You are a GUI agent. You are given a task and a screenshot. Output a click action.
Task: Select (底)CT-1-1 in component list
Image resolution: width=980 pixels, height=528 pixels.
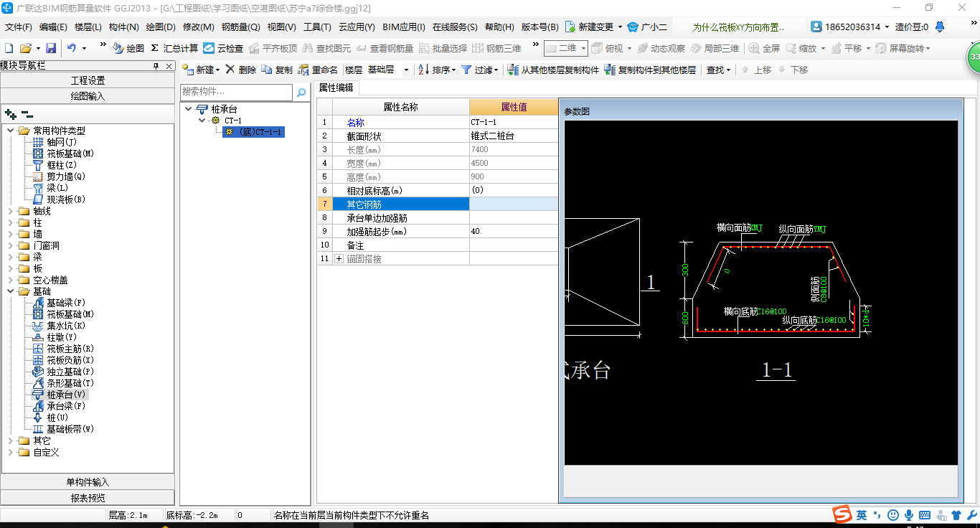tap(254, 132)
